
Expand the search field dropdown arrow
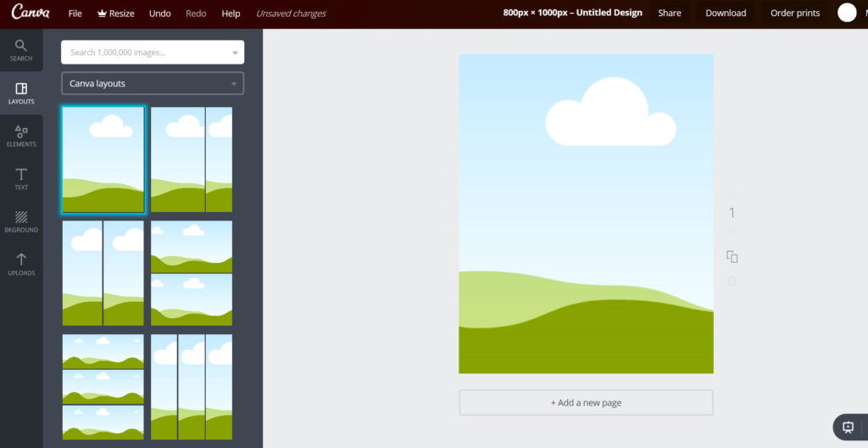coord(235,53)
